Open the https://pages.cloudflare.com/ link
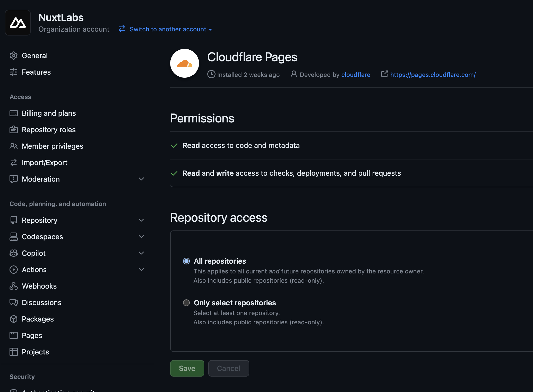Screen dimensions: 533x392 coord(433,75)
